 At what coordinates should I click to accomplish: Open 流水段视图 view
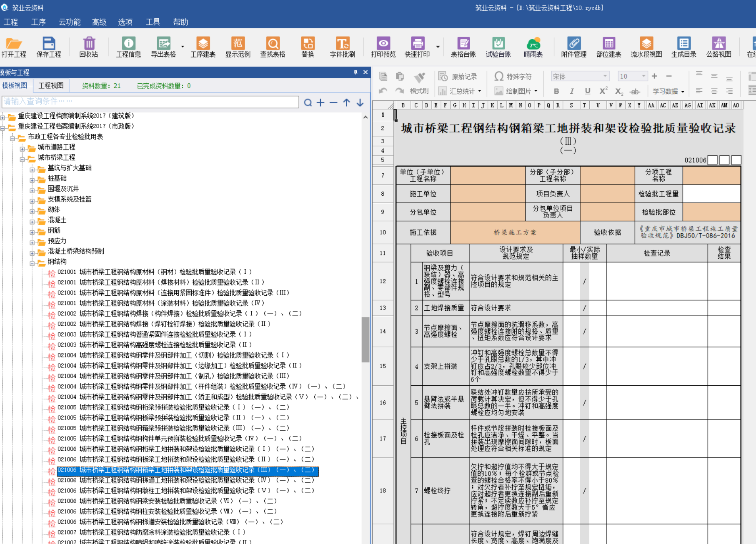click(x=646, y=47)
